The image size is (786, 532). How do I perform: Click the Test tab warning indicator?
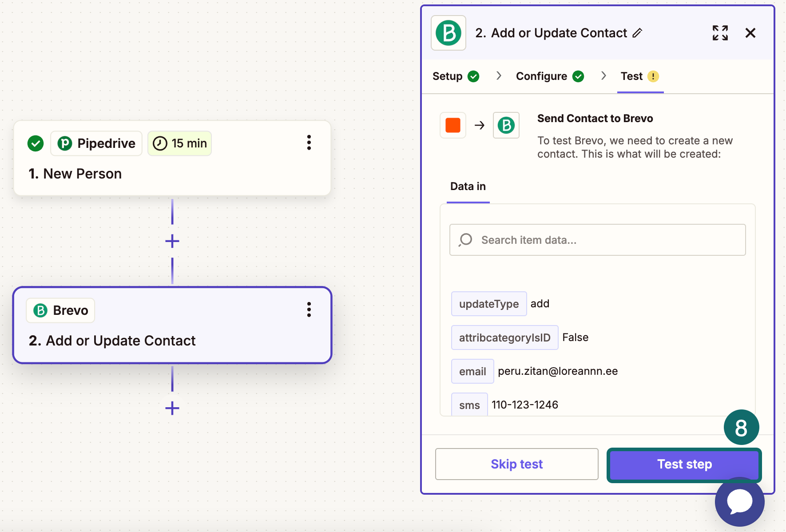click(x=653, y=76)
